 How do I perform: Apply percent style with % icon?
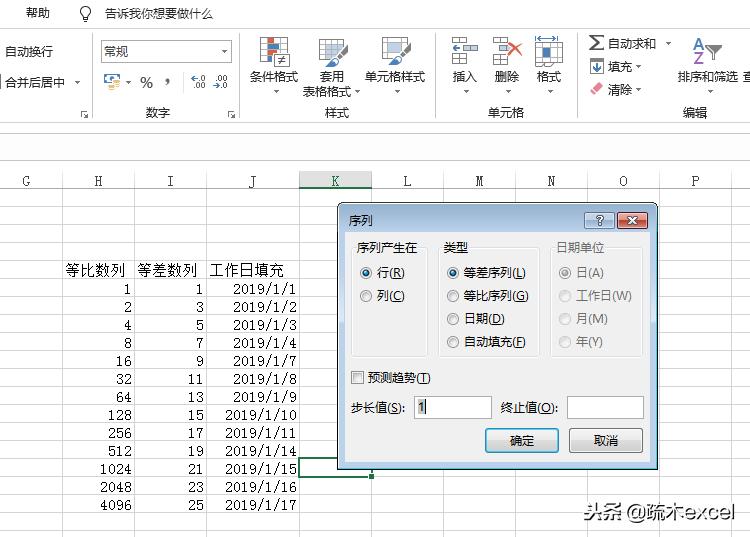[147, 83]
